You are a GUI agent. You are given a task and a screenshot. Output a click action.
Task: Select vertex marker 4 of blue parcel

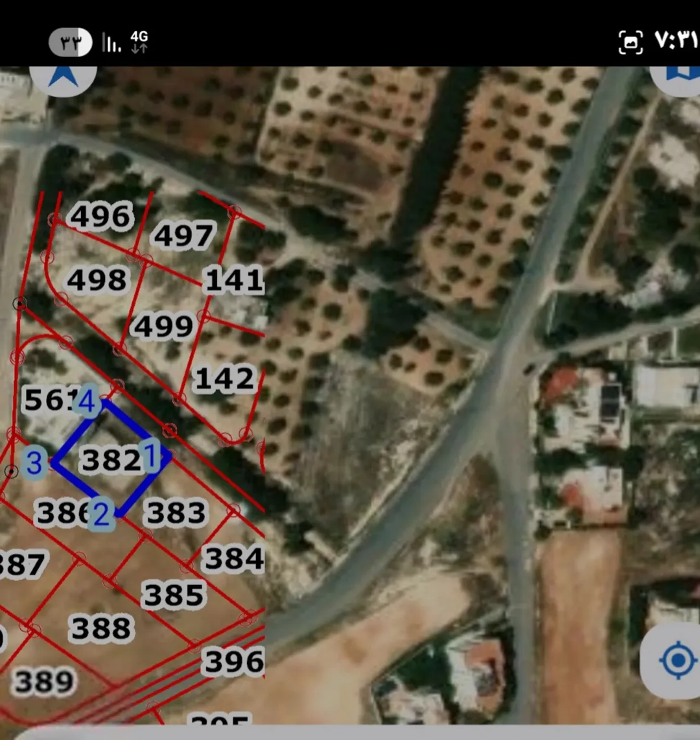(x=87, y=401)
